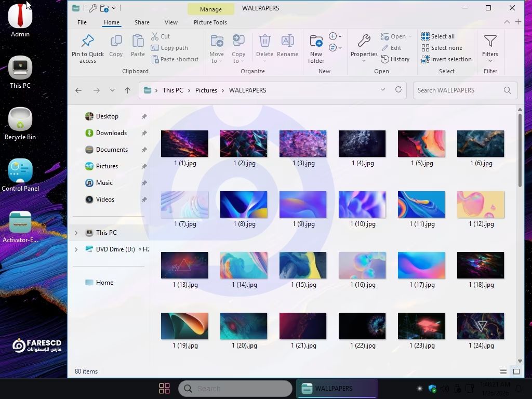Viewport: 532px width, 399px height.
Task: Switch to the Share ribbon tab
Action: pyautogui.click(x=142, y=22)
